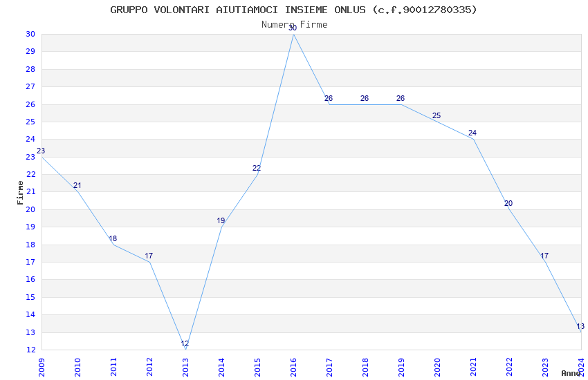The width and height of the screenshot is (588, 380).
Task: Click y-axis tick label 26
Action: pyautogui.click(x=30, y=104)
